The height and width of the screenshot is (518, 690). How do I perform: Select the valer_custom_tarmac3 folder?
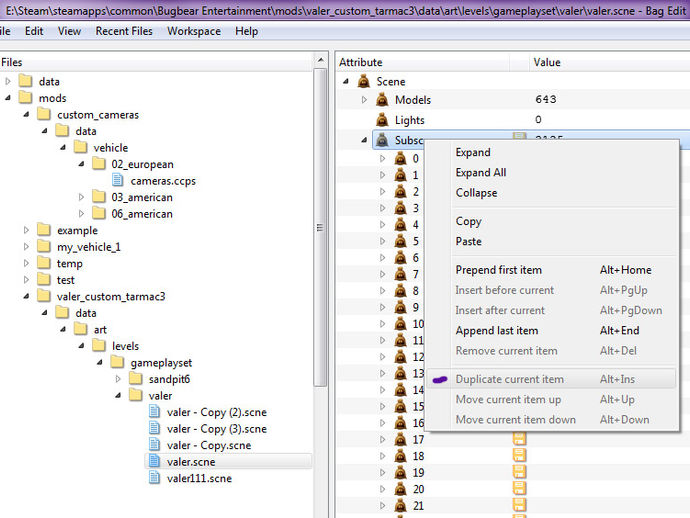coord(111,297)
